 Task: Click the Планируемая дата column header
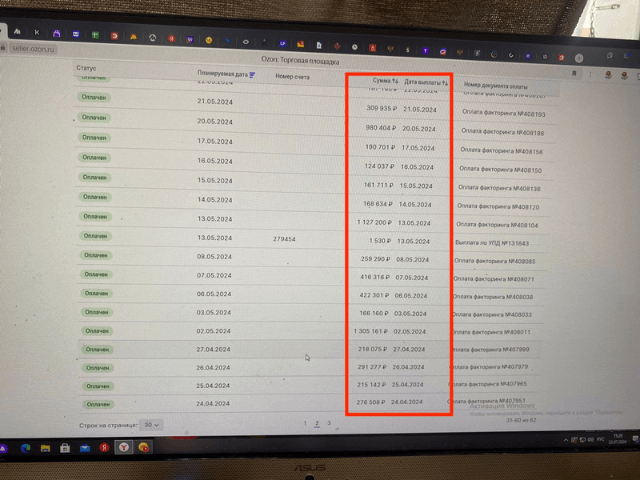coord(222,74)
